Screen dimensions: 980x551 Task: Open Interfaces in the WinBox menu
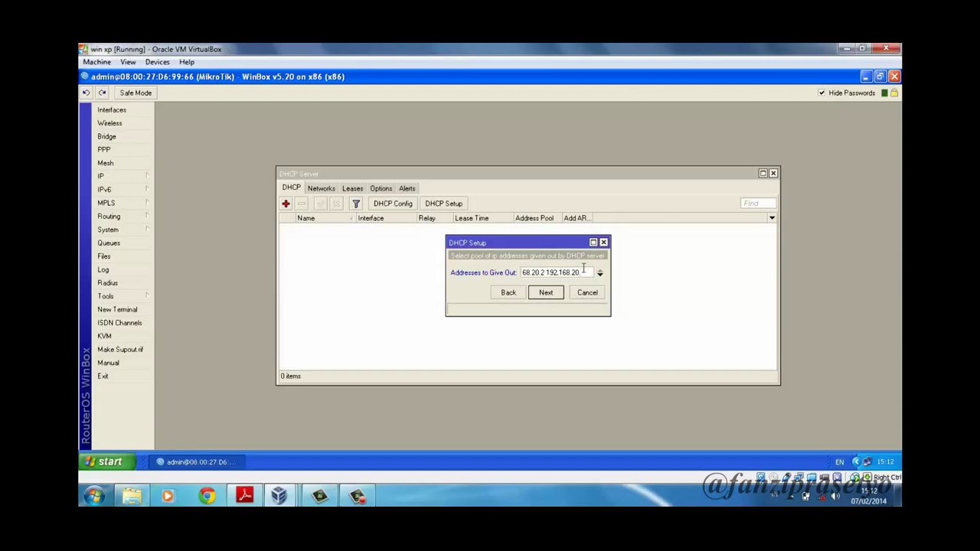[112, 109]
